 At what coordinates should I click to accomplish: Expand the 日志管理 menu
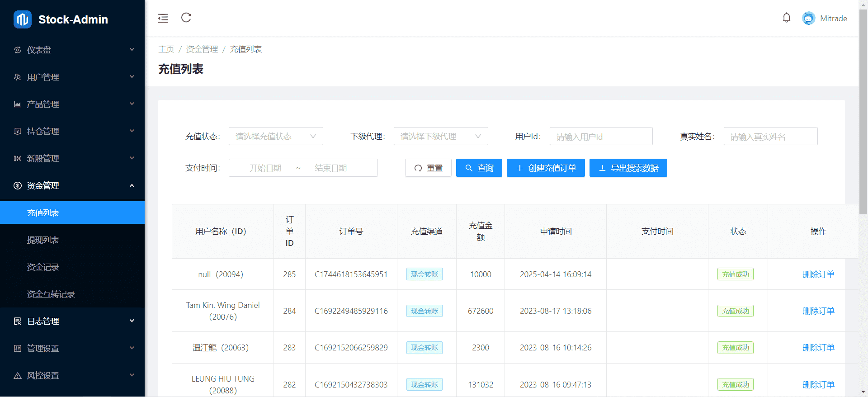click(72, 321)
